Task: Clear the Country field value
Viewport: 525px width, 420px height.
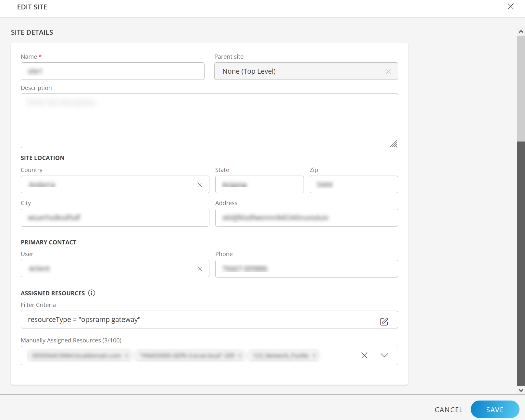Action: (200, 185)
